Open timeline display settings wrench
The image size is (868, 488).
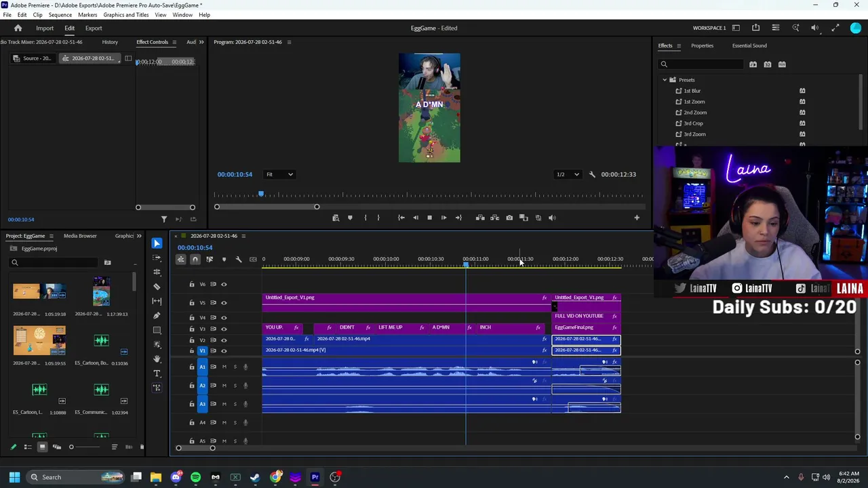[239, 259]
